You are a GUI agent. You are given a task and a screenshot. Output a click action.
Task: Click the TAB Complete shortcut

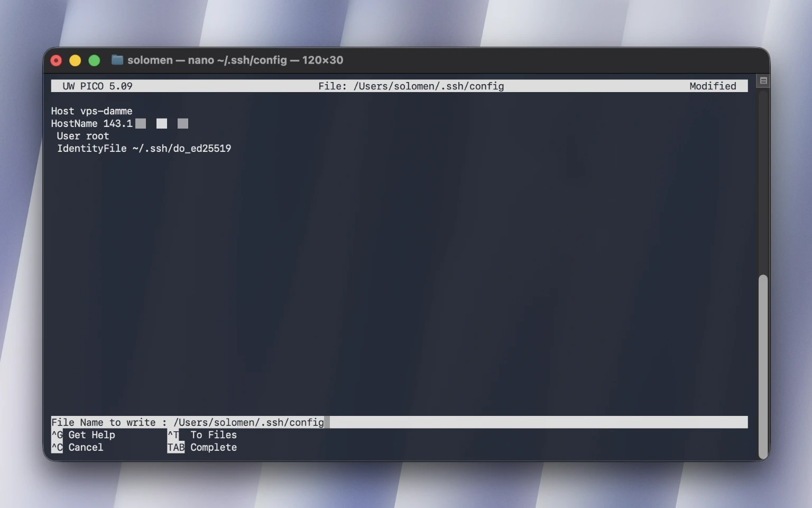pyautogui.click(x=202, y=448)
